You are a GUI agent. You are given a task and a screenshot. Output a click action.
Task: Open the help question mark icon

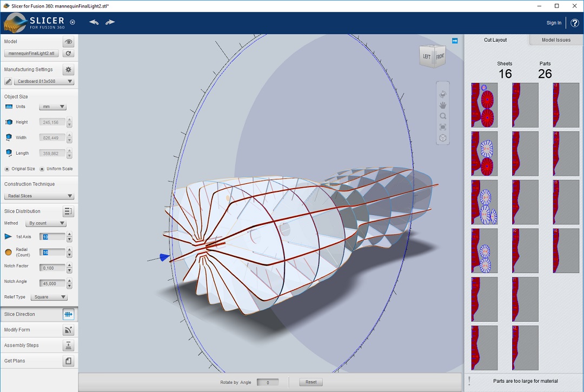pyautogui.click(x=575, y=23)
